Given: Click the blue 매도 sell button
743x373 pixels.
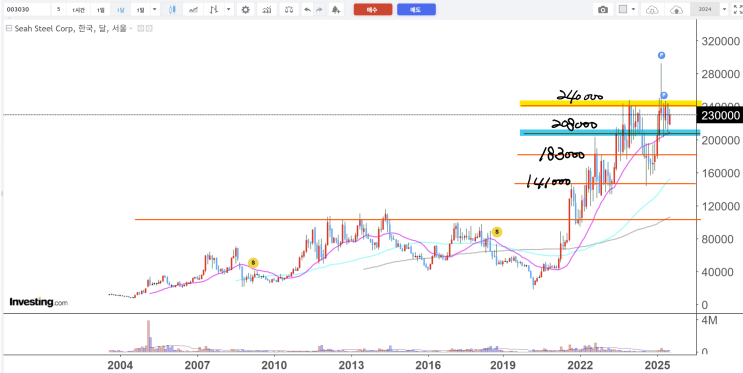Looking at the screenshot, I should click(416, 9).
